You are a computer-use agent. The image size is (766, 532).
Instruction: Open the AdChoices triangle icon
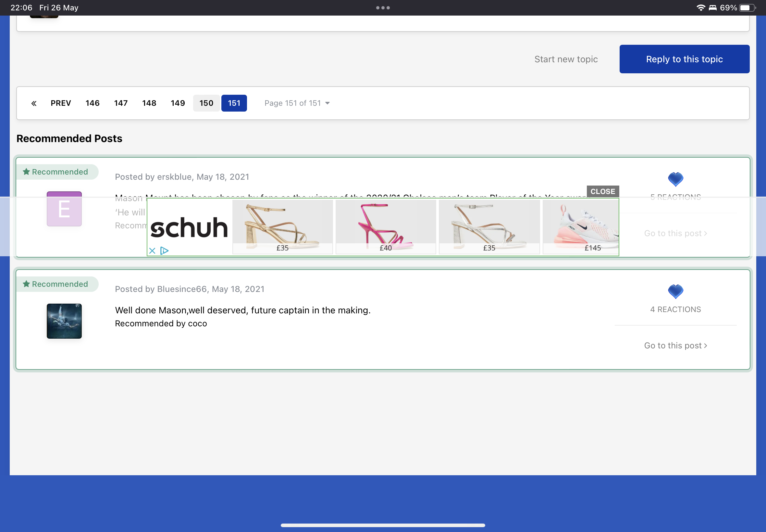164,251
